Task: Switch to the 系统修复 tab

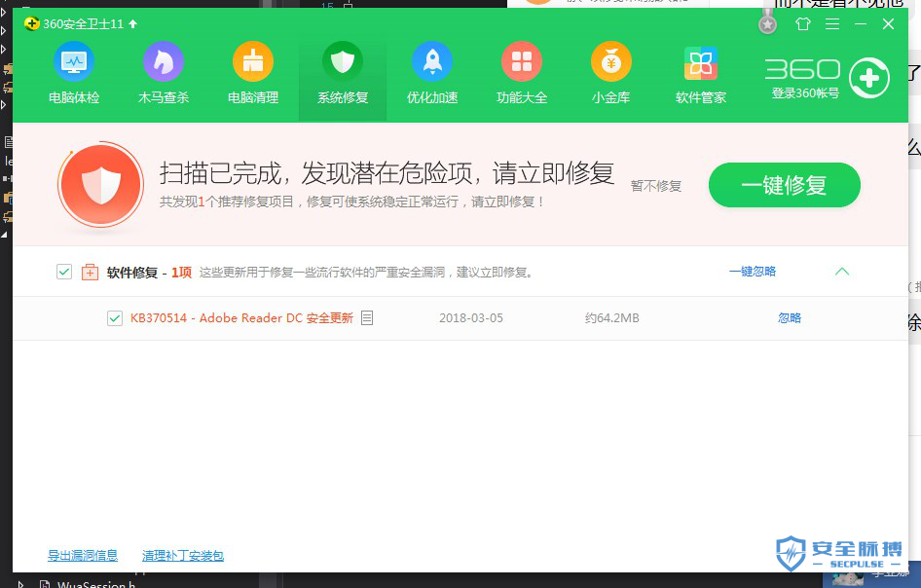Action: 342,72
